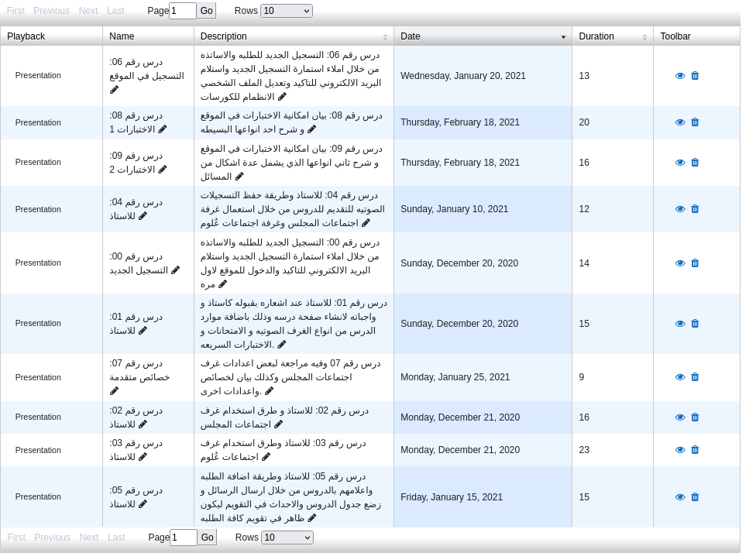Delete the recording with duration 14
Viewport: 756px width, 553px height.
[x=695, y=263]
